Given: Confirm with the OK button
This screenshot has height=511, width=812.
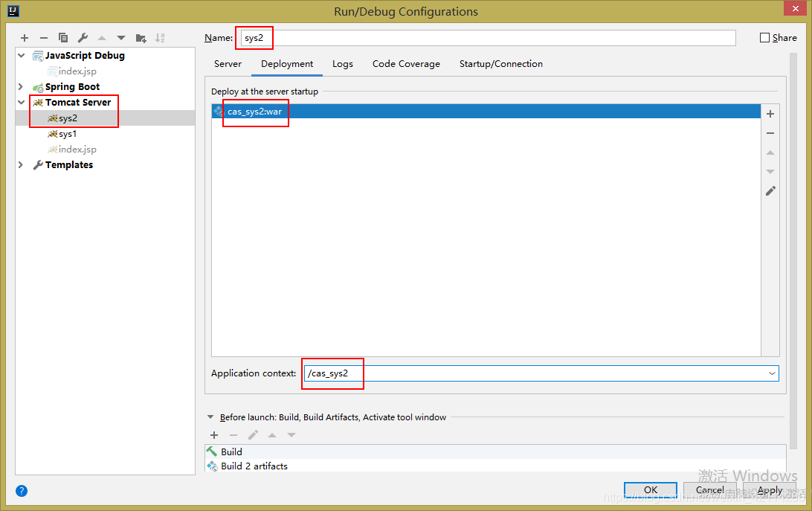Looking at the screenshot, I should (x=651, y=489).
